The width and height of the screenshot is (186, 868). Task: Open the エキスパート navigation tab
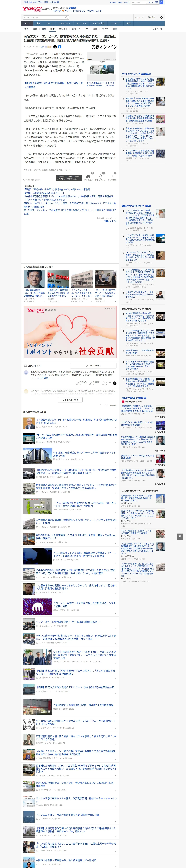(x=64, y=24)
